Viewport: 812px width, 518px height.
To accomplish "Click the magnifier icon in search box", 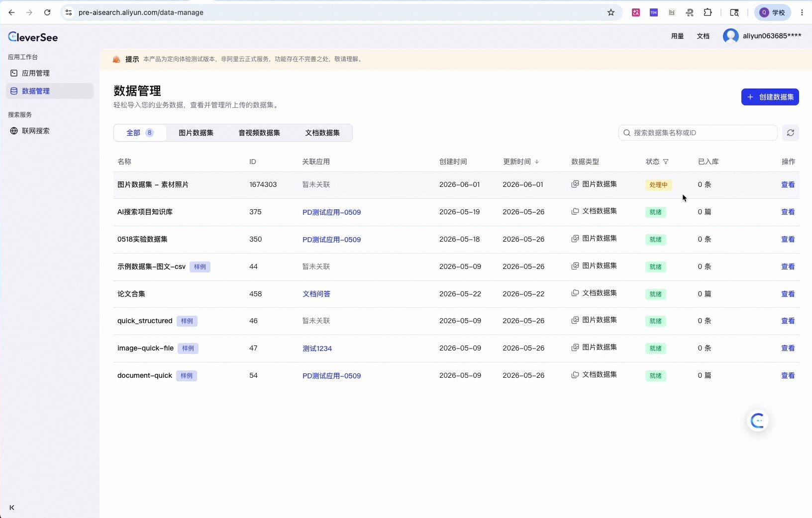I will 627,133.
